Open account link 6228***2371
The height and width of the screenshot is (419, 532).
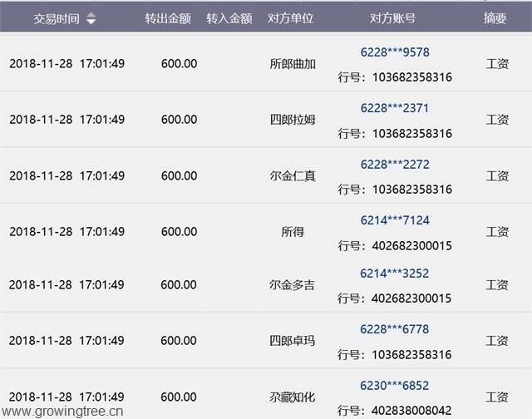pos(394,108)
